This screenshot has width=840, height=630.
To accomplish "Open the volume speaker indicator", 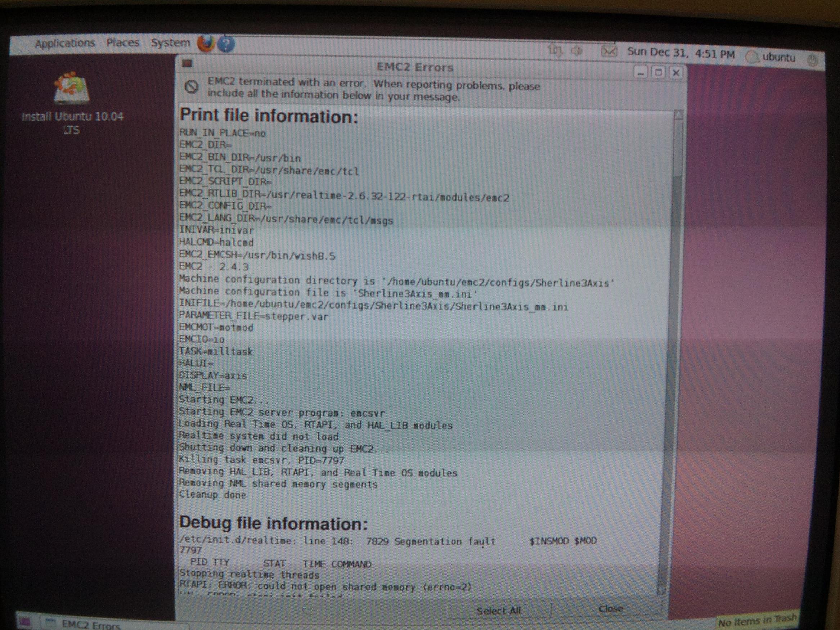I will coord(576,50).
